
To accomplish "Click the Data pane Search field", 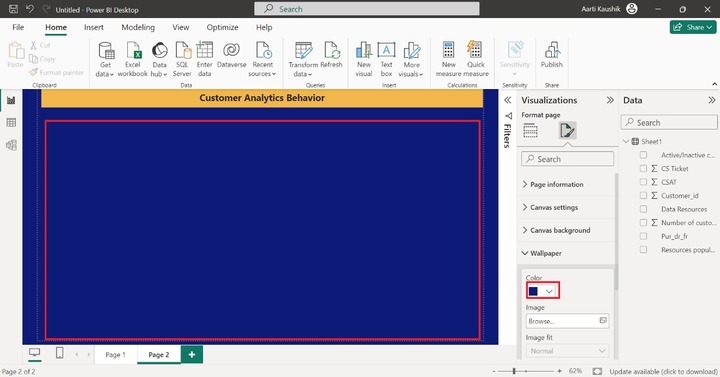I will (669, 123).
